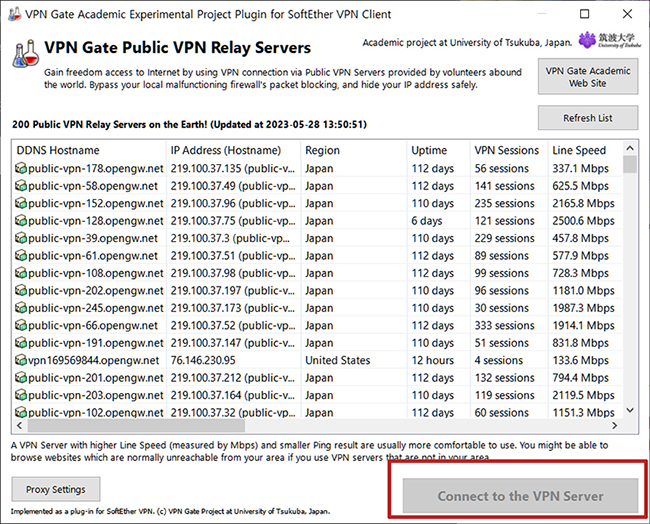
Task: Select IP address 219.100.37.135 cell
Action: pyautogui.click(x=233, y=168)
